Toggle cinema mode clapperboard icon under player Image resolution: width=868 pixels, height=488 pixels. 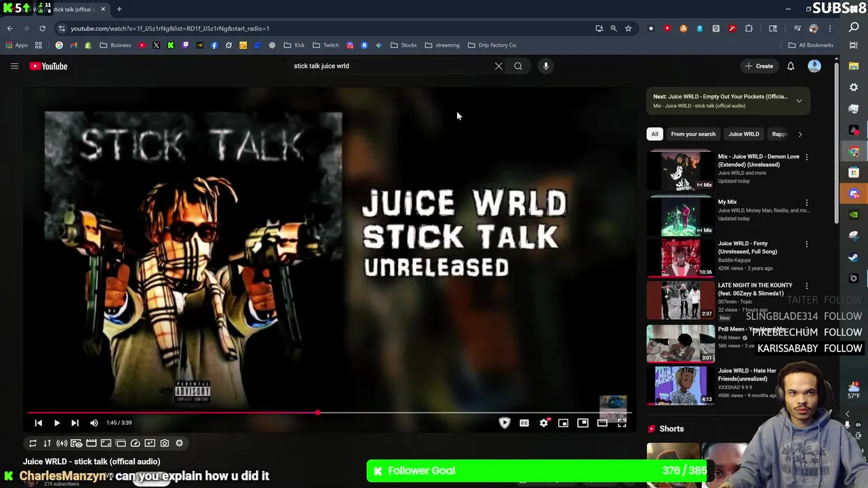[x=92, y=443]
